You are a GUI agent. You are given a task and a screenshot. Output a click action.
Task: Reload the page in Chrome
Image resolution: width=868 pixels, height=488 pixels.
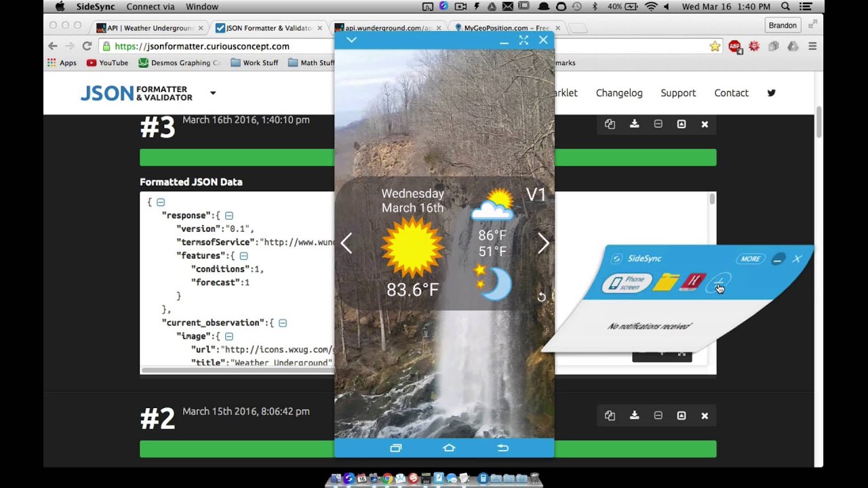point(87,46)
